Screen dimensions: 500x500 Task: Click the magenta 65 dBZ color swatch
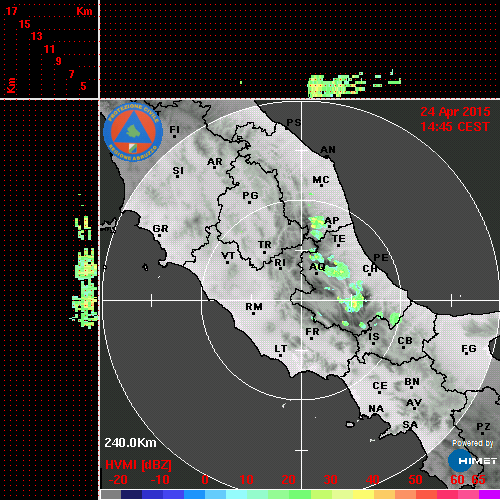(x=489, y=494)
